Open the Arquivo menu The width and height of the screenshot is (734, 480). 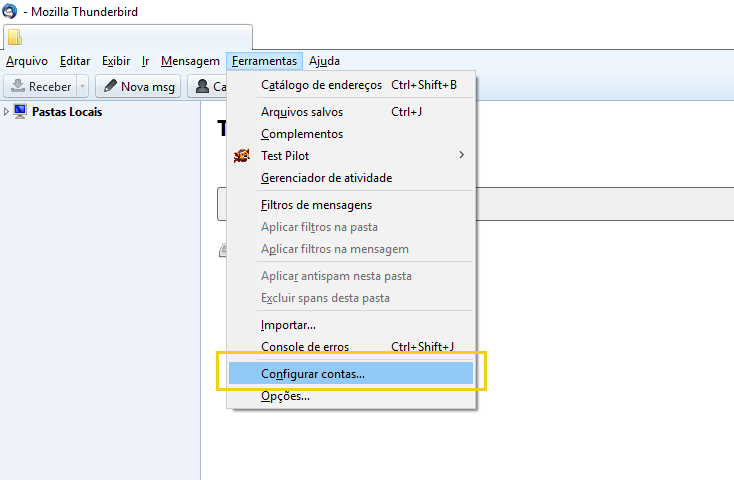(x=27, y=61)
